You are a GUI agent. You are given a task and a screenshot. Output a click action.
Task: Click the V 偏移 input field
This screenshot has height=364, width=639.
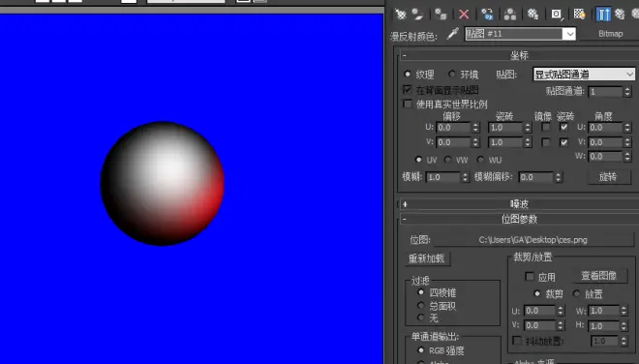point(453,142)
